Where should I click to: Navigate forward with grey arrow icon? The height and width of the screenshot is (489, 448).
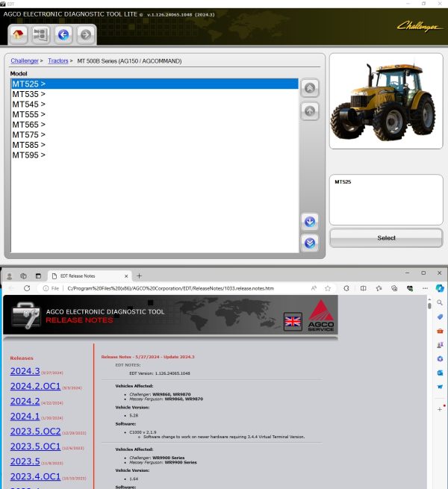85,34
